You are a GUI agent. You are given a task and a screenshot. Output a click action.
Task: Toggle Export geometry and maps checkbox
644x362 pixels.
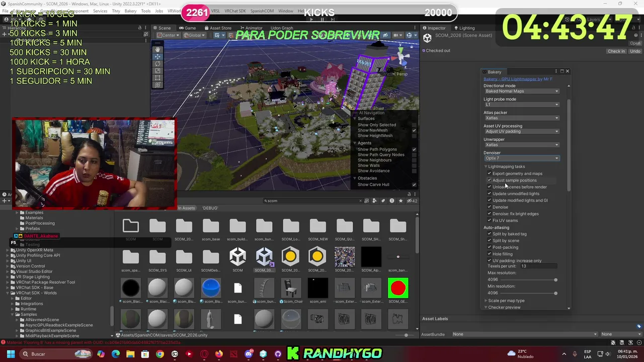click(x=489, y=173)
